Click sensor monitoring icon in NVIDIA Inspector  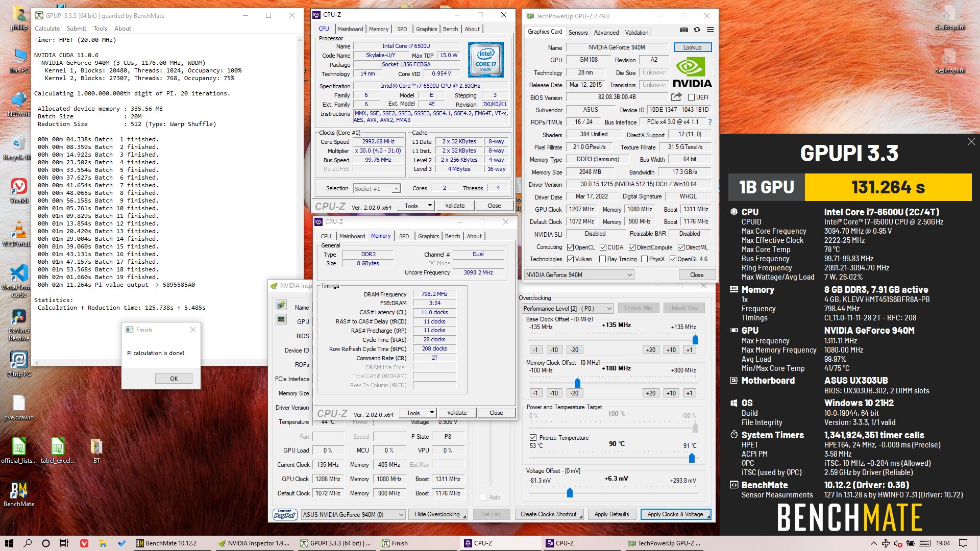click(x=281, y=319)
